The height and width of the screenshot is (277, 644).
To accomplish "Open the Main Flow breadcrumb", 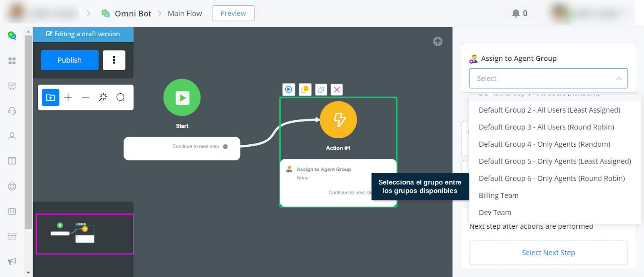I will [x=185, y=13].
